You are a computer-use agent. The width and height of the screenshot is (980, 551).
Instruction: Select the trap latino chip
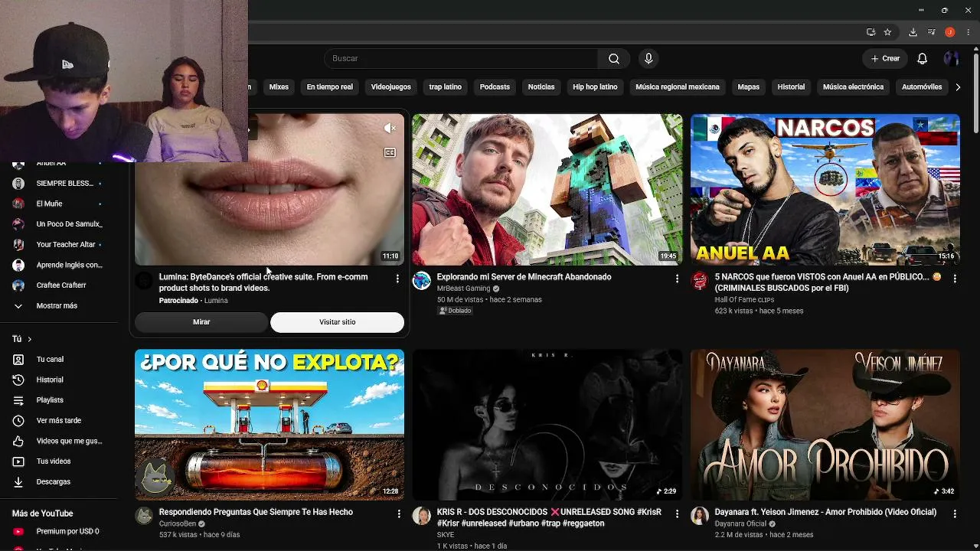446,87
